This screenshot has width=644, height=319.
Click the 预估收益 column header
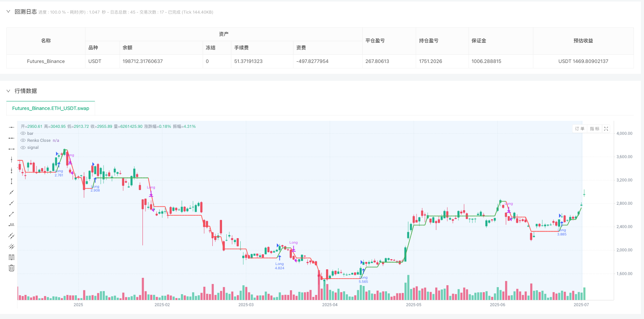[x=583, y=40]
